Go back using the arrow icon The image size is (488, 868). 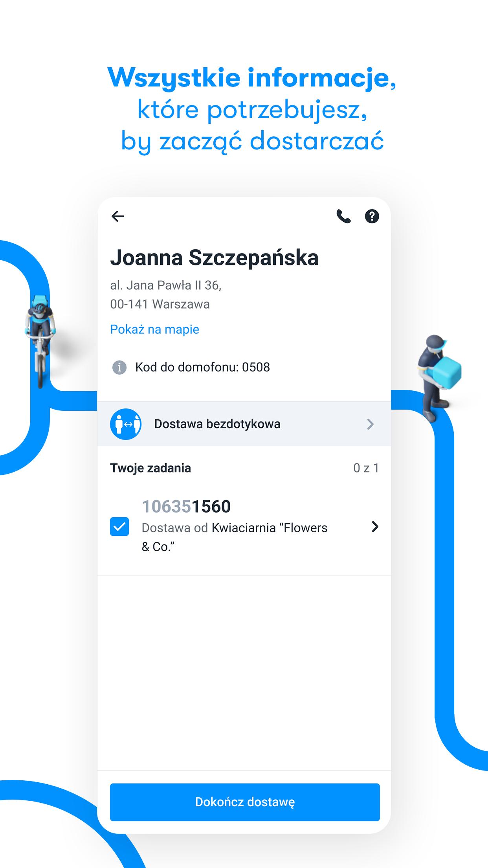(118, 216)
